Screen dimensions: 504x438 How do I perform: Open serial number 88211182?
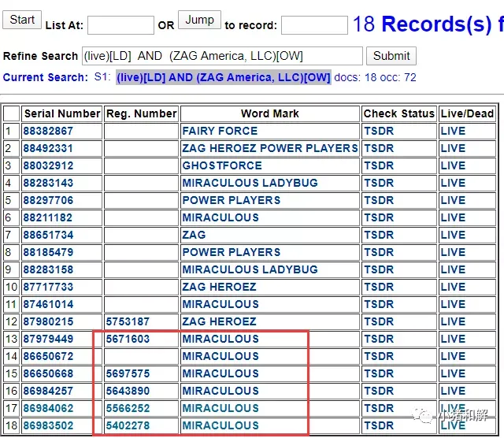coord(47,217)
